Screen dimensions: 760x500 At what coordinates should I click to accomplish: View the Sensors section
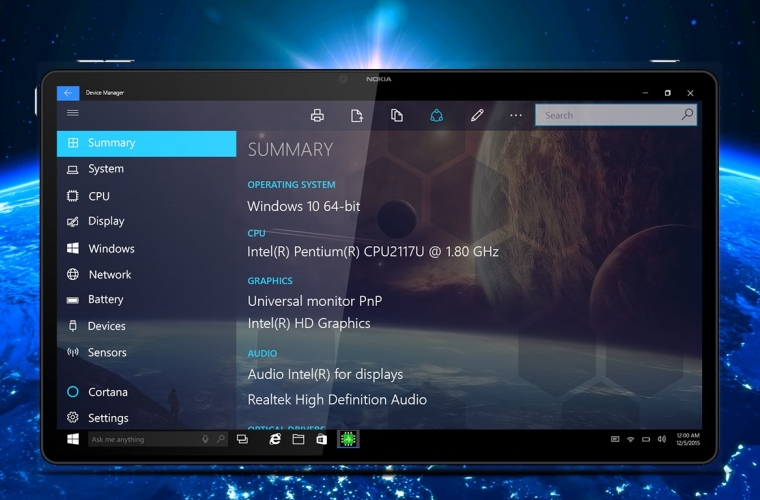click(x=146, y=352)
